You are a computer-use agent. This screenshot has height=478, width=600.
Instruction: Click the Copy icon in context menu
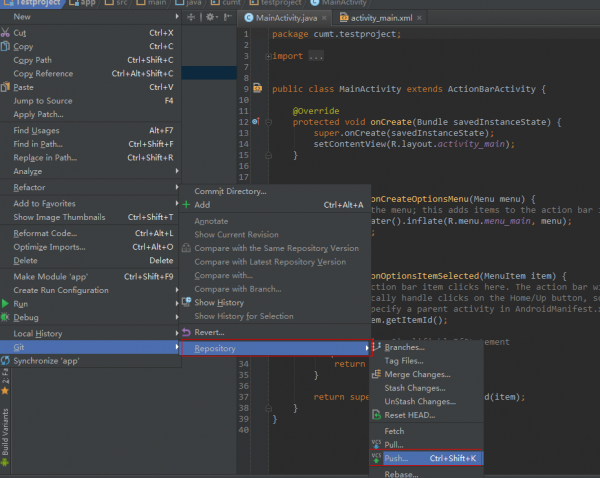(5, 46)
